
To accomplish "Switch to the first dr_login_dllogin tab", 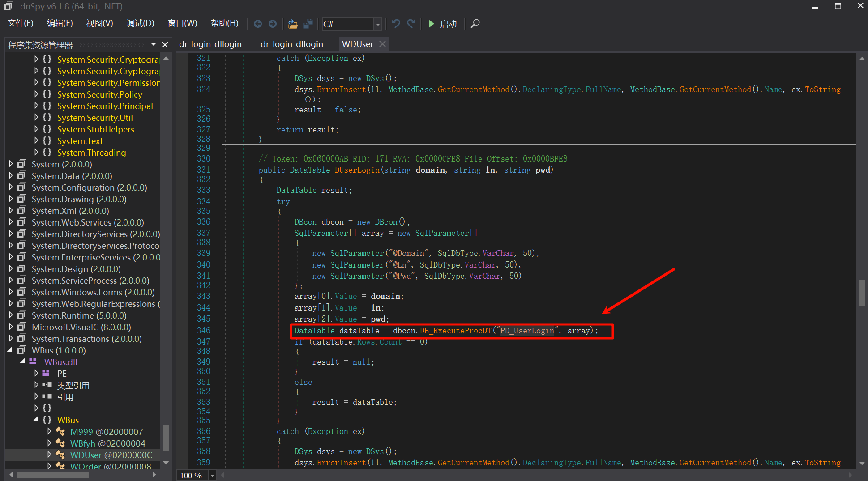I will click(x=210, y=44).
